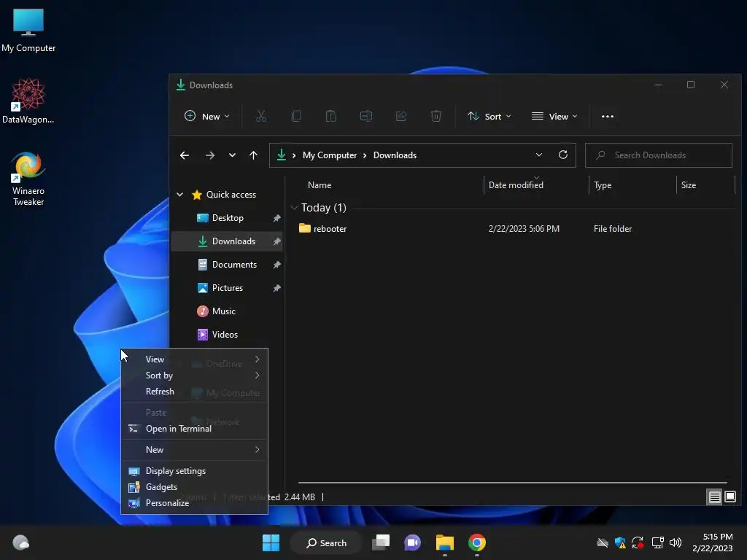The height and width of the screenshot is (560, 747).
Task: Unpin Downloads from Quick access
Action: (276, 241)
